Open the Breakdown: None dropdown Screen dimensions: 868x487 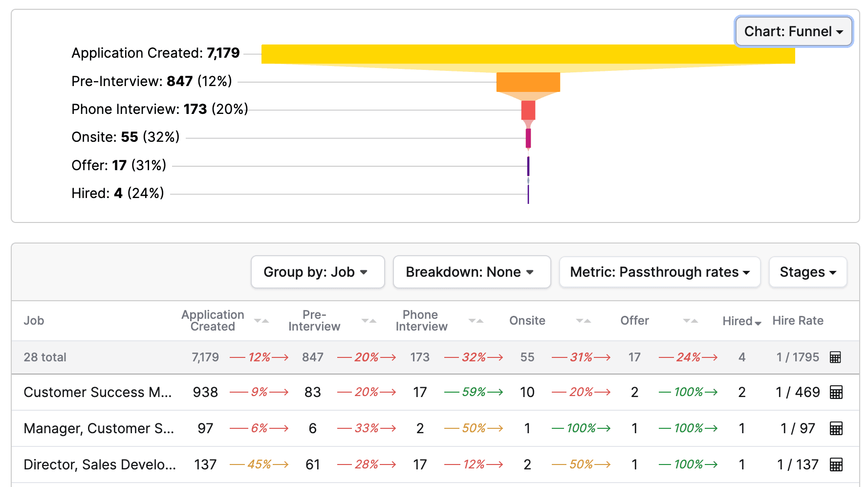pyautogui.click(x=471, y=272)
